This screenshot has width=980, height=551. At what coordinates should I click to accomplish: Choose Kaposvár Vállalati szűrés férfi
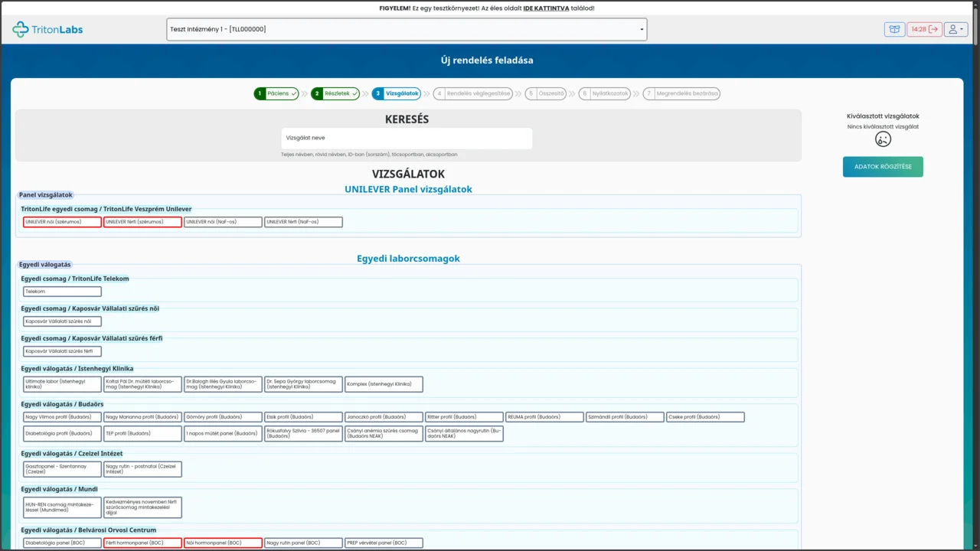click(x=62, y=351)
